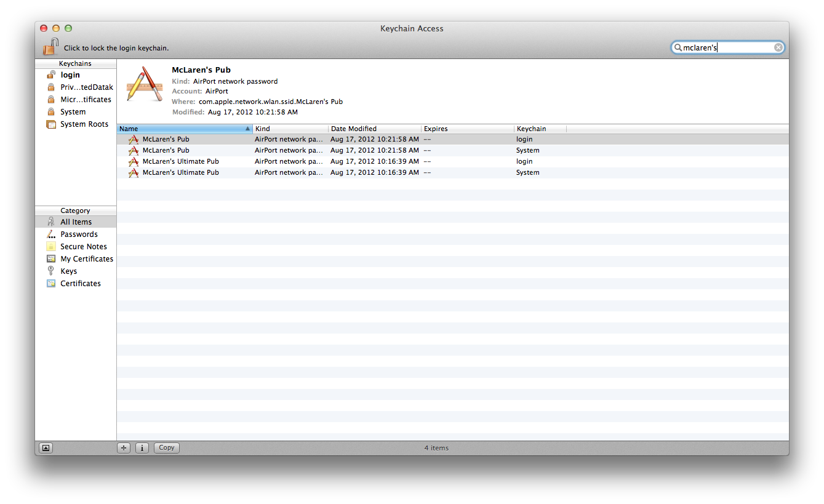Image resolution: width=824 pixels, height=504 pixels.
Task: Click the sort arrow in Name column header
Action: [x=247, y=129]
